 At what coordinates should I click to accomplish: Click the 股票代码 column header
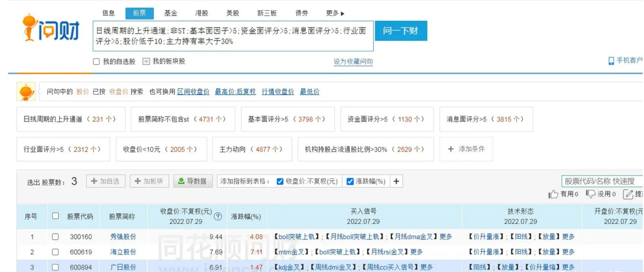click(80, 216)
